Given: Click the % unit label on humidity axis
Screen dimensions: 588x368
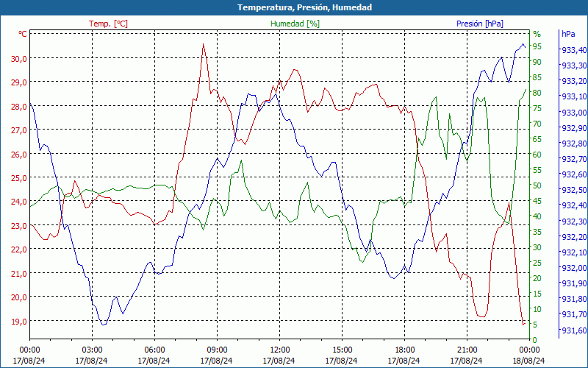Looking at the screenshot, I should click(537, 34).
